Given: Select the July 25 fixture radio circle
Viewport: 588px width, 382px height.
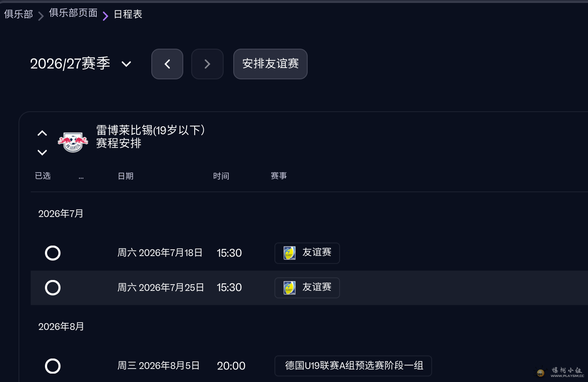Looking at the screenshot, I should coord(53,288).
